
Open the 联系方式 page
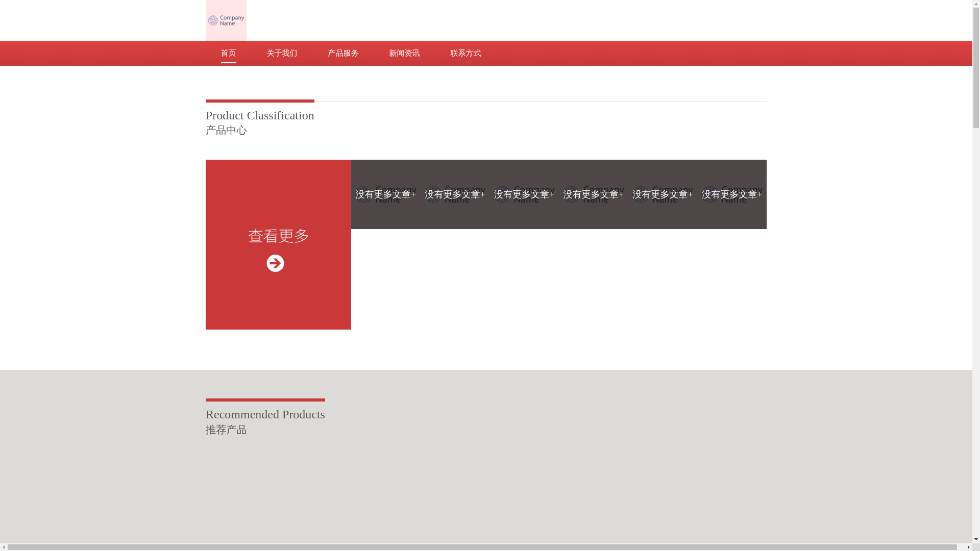click(x=465, y=53)
